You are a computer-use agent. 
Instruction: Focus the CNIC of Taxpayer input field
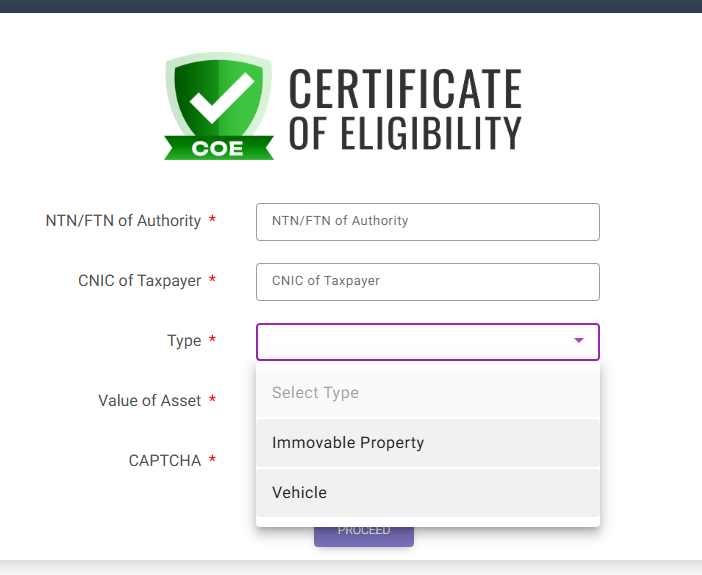pyautogui.click(x=428, y=282)
